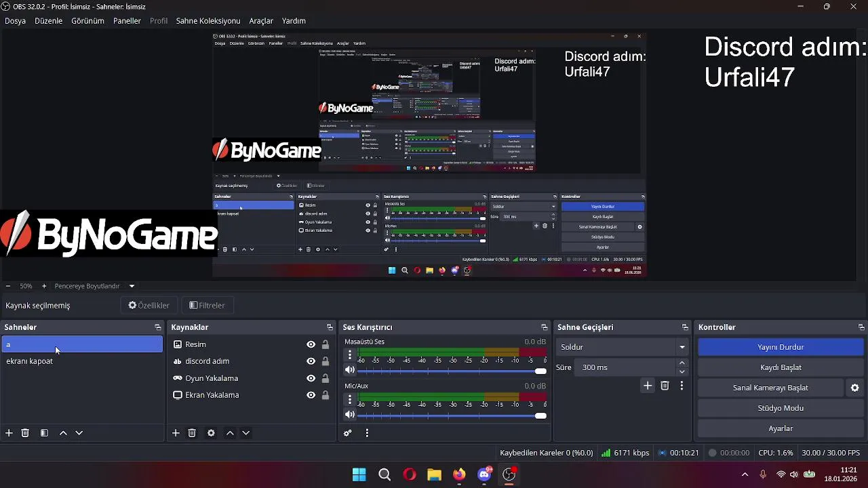Move source down arrow in Kaynaklar

(246, 433)
